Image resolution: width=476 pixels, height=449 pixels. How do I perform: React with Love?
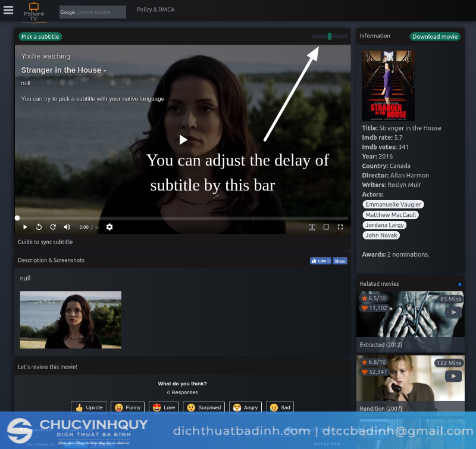pyautogui.click(x=164, y=407)
